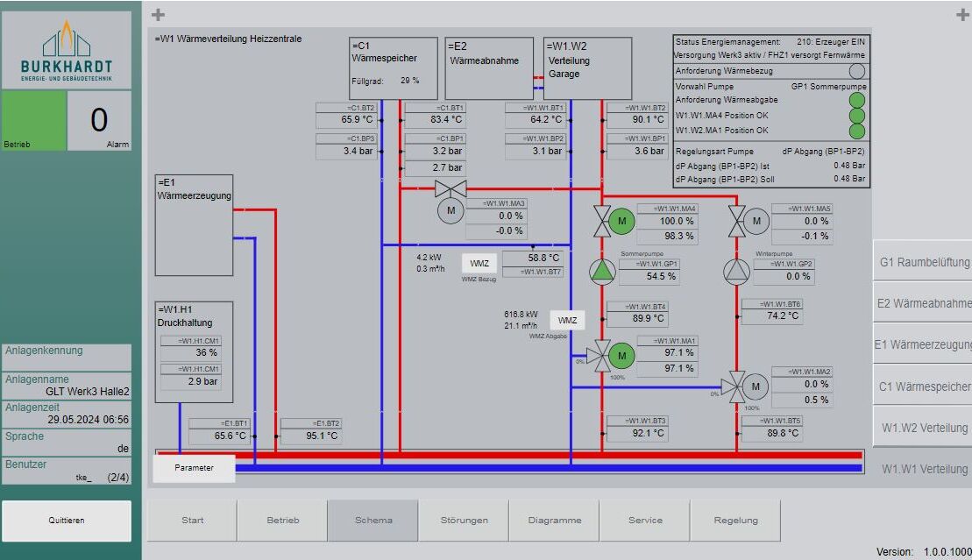This screenshot has height=560, width=972.
Task: Click the mixing valve =W1.W1.MA1 icon
Action: 621,356
